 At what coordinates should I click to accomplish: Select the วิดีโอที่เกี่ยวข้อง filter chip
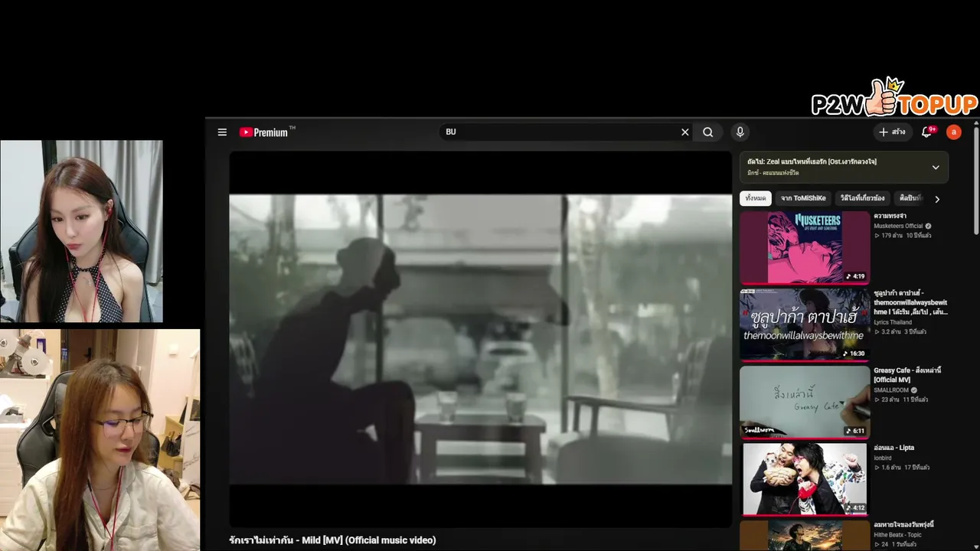click(862, 198)
